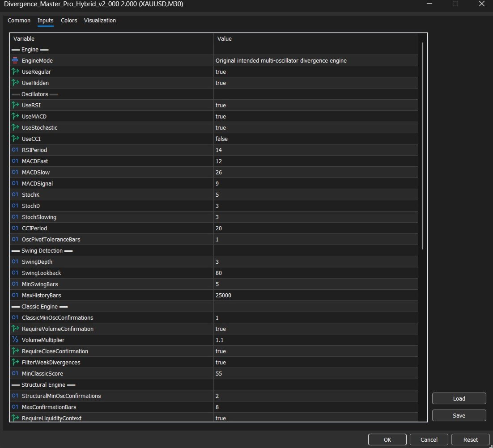Viewport: 493px width, 448px height.
Task: Open the Visualization tab
Action: [x=100, y=21]
